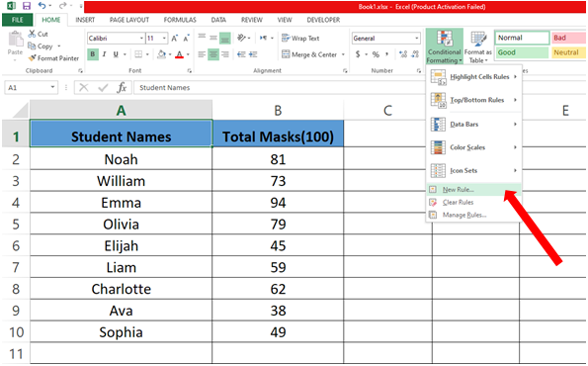Click the Percent Style icon
Viewport: 588px width, 366px height.
(x=376, y=54)
